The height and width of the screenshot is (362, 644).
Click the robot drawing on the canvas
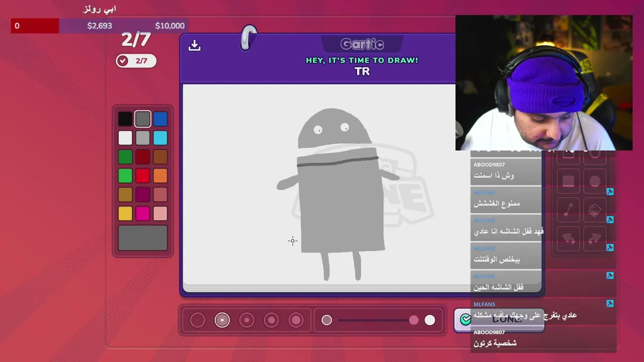click(338, 194)
